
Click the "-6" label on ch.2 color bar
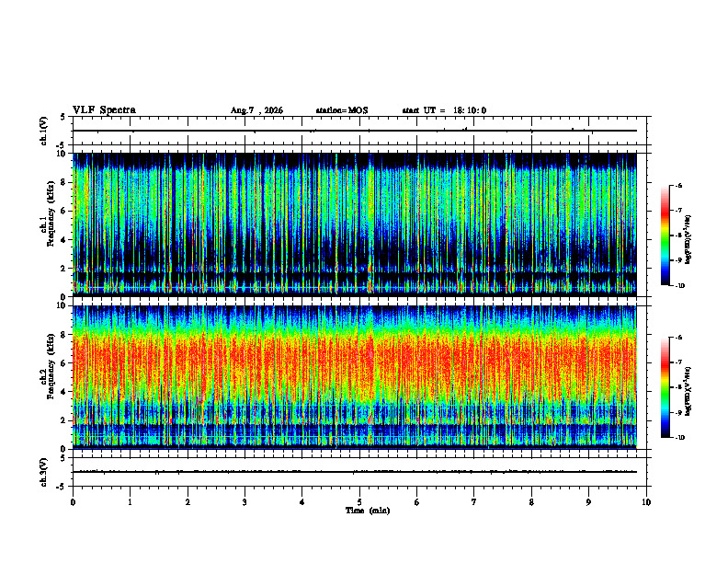pyautogui.click(x=679, y=338)
